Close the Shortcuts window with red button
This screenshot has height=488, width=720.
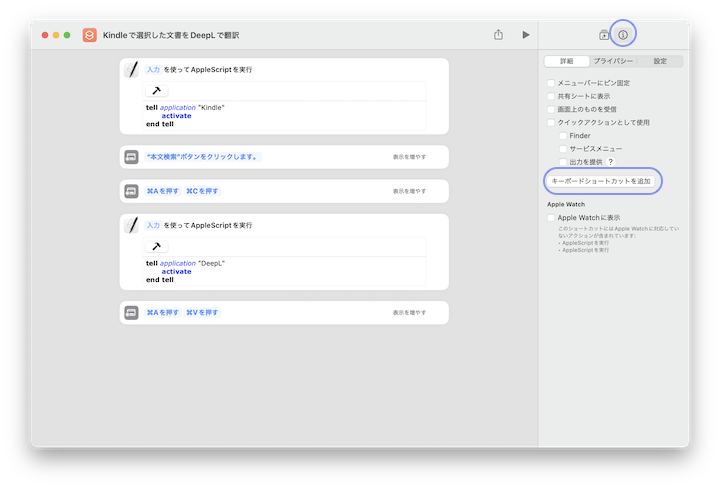coord(45,35)
